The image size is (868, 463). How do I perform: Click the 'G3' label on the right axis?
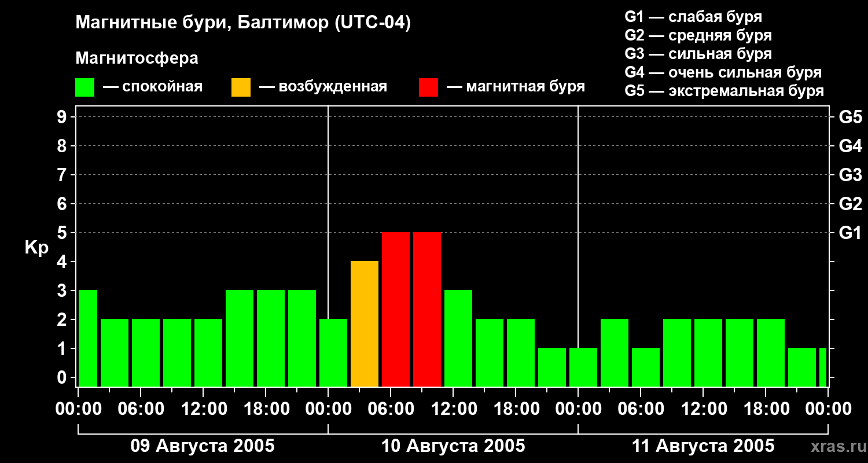(x=850, y=175)
